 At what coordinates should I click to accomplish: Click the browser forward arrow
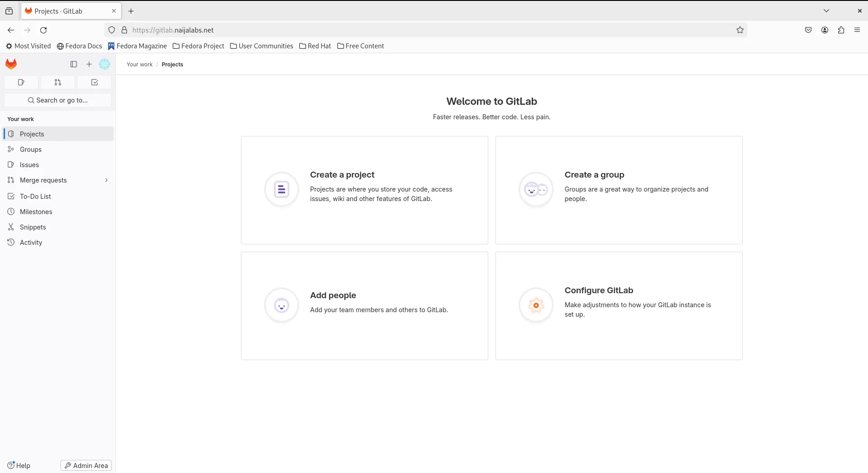27,30
